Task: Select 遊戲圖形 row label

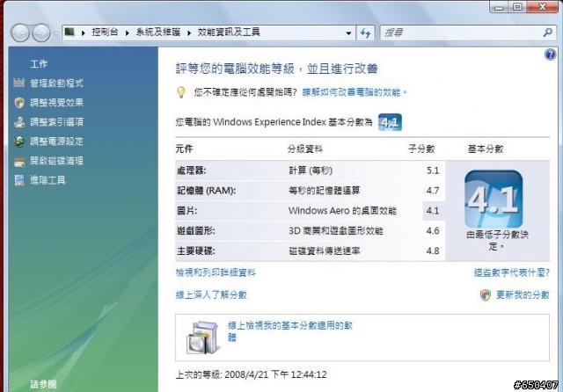Action: tap(195, 230)
